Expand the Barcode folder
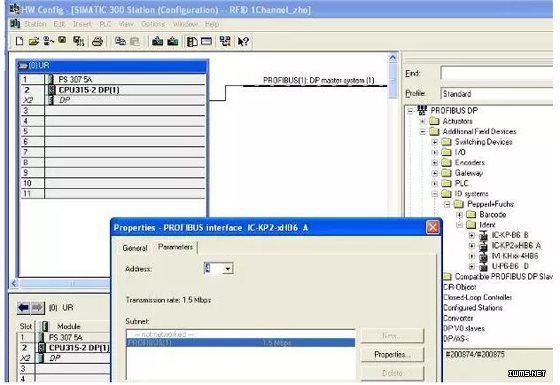Viewport: 560px width, 385px height. click(x=460, y=215)
